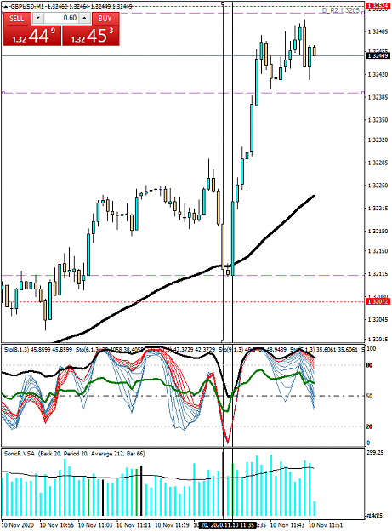Click the 1.32015 price scale value
This screenshot has width=392, height=532.
[378, 340]
